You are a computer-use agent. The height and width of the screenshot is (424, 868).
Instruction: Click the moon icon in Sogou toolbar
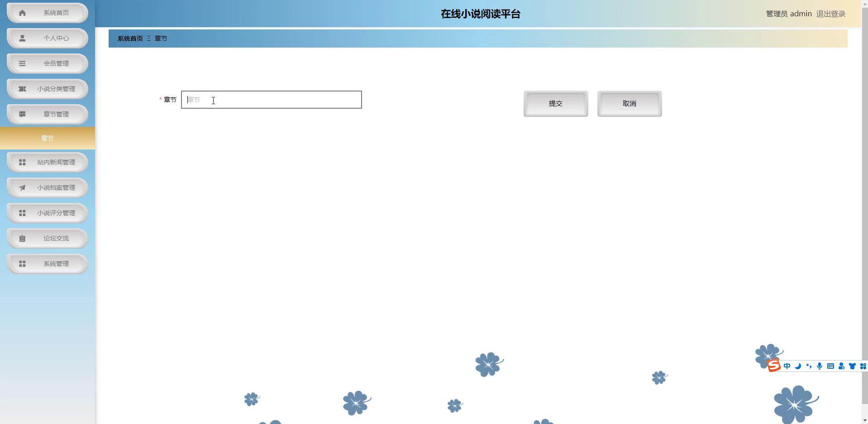coord(798,366)
